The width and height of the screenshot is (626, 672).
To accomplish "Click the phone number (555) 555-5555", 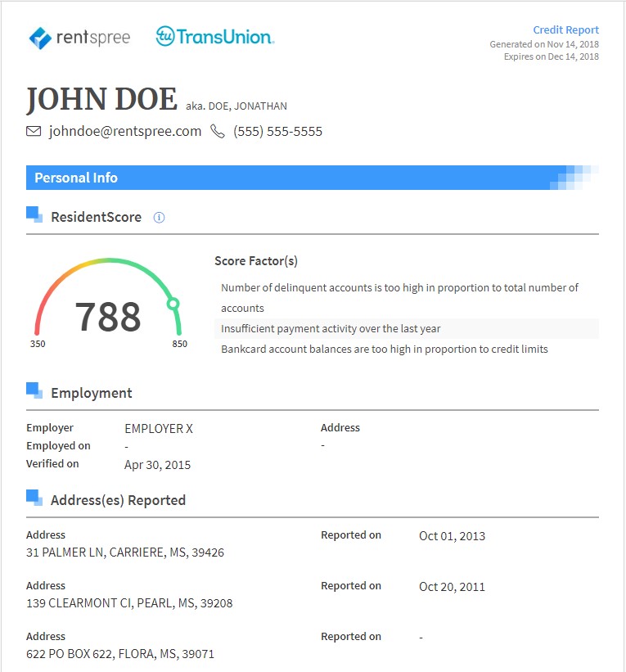I will coord(277,131).
